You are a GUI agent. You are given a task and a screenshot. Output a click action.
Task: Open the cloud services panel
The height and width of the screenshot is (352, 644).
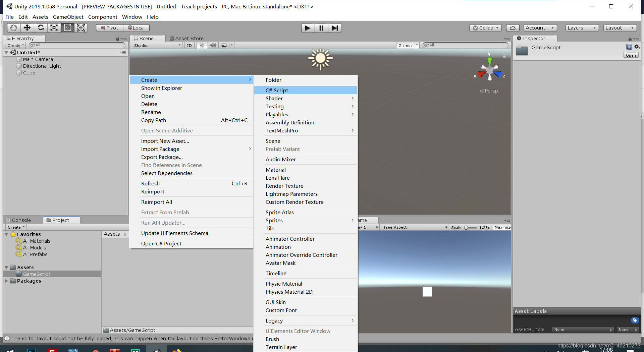click(513, 28)
